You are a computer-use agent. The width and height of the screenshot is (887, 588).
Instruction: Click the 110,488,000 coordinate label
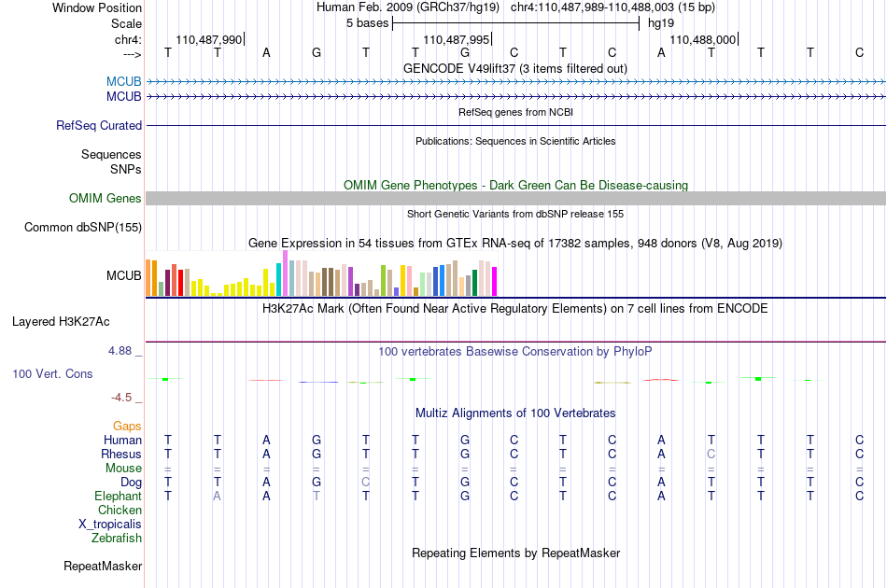pyautogui.click(x=702, y=39)
